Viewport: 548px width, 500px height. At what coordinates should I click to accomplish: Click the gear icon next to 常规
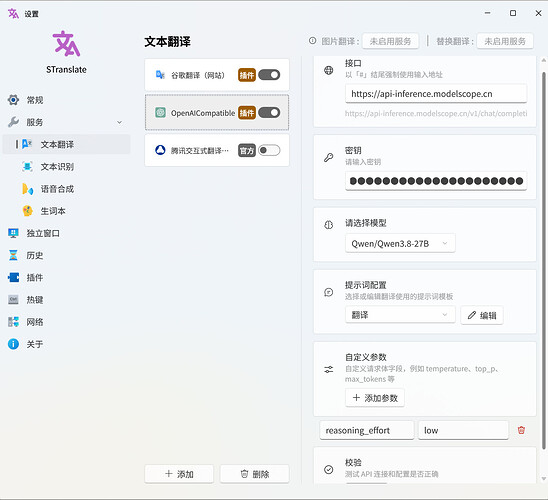tap(13, 100)
